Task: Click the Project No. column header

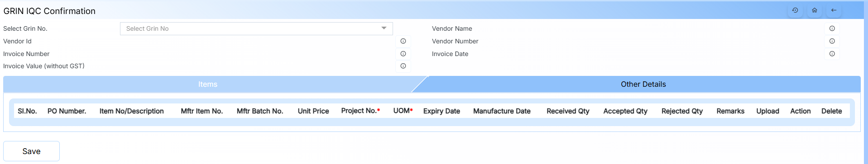Action: pyautogui.click(x=360, y=111)
